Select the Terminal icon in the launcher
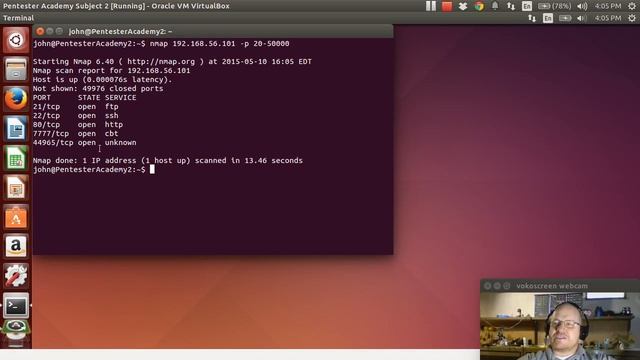 (16, 305)
